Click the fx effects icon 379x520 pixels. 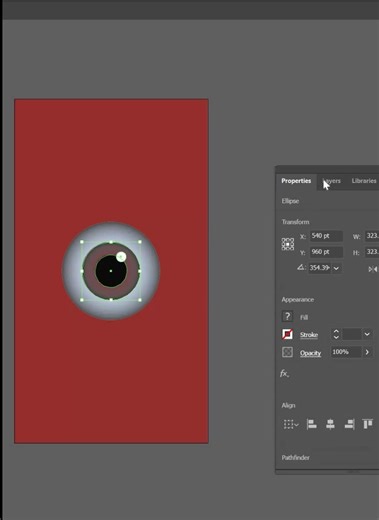tap(284, 373)
